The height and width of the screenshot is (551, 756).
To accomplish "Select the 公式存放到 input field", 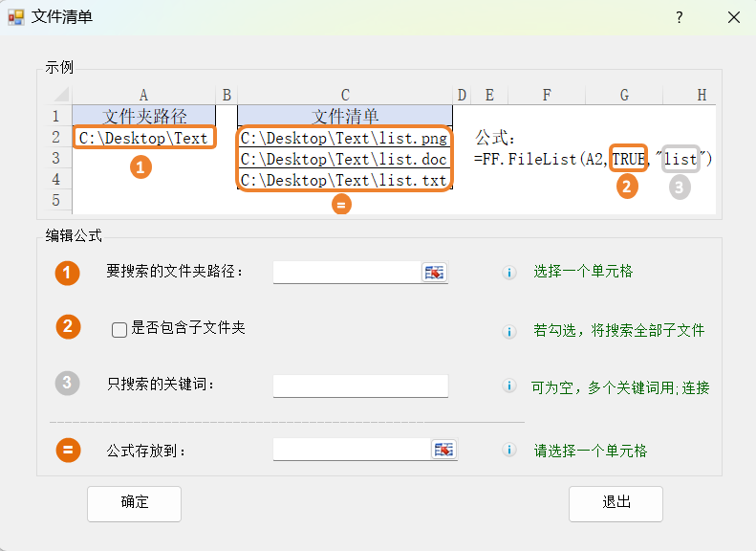I will point(352,450).
